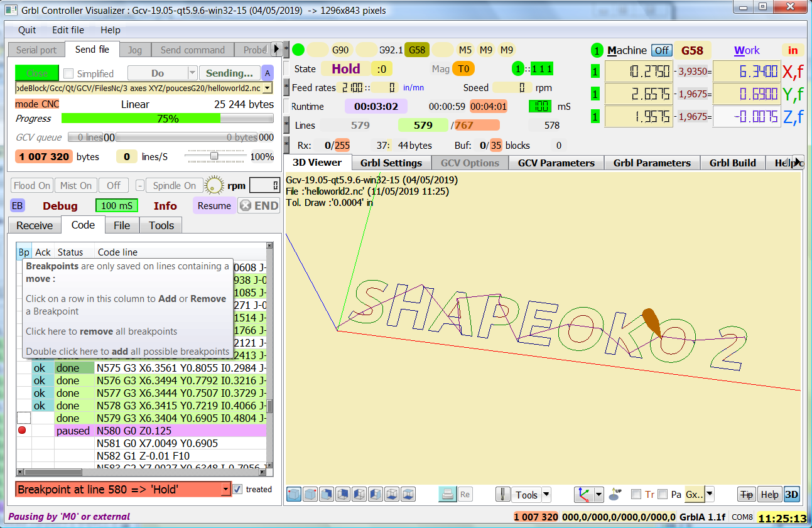Click the Resume button

(215, 206)
